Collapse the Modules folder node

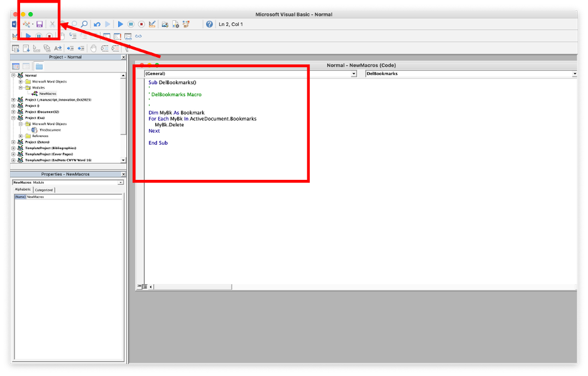point(21,87)
